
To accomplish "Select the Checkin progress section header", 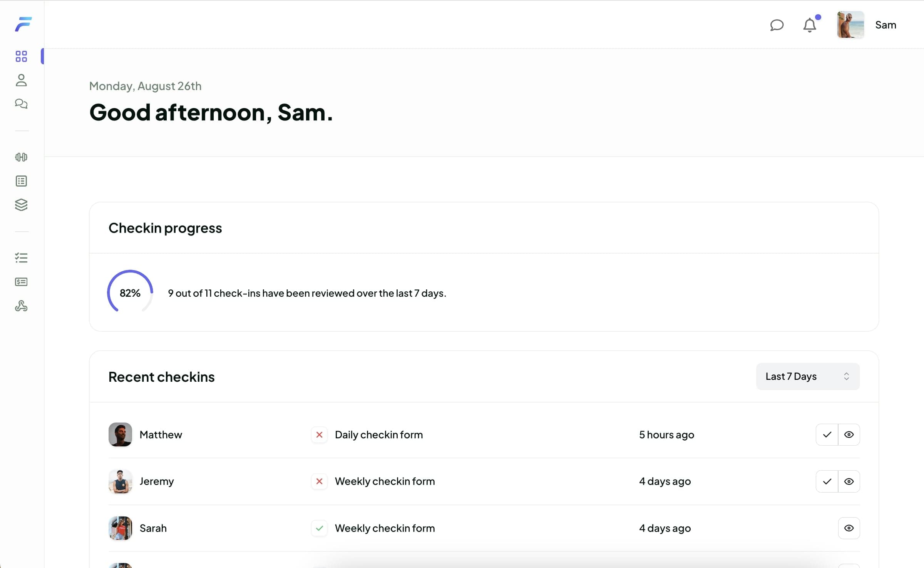I will (165, 227).
